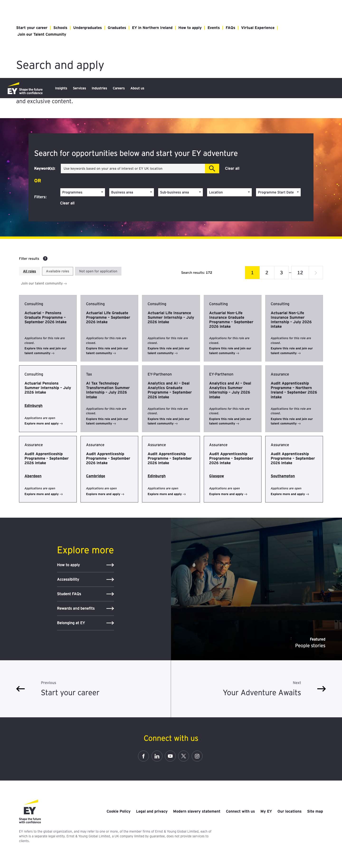Expand the Location filter dropdown
The image size is (342, 868).
click(229, 193)
